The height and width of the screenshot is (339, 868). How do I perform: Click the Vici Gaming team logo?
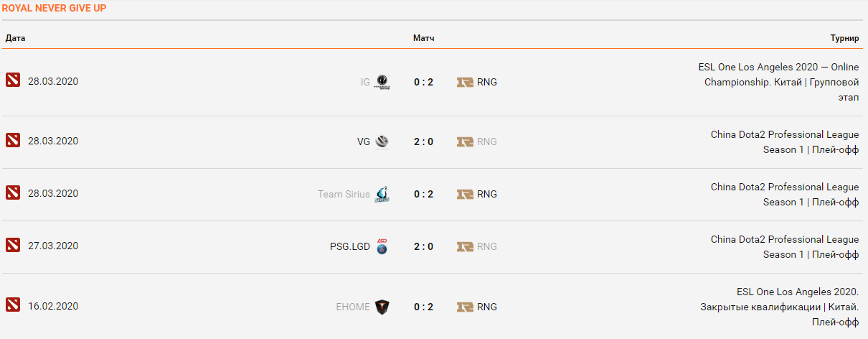382,141
